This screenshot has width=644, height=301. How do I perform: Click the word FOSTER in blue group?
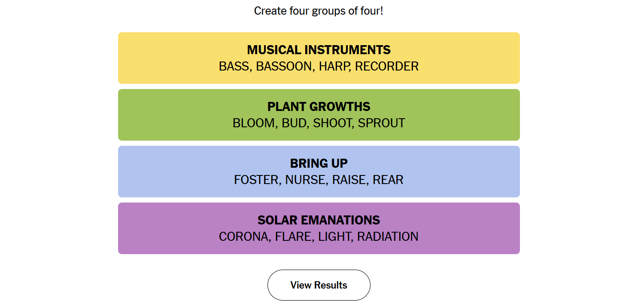[256, 180]
